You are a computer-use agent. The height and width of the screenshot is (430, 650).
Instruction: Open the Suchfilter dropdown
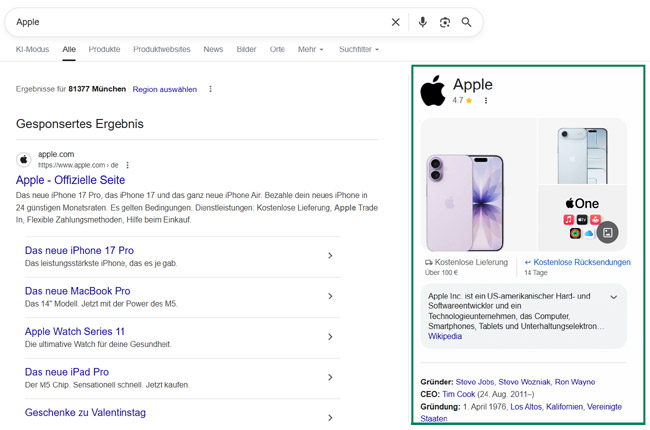358,49
